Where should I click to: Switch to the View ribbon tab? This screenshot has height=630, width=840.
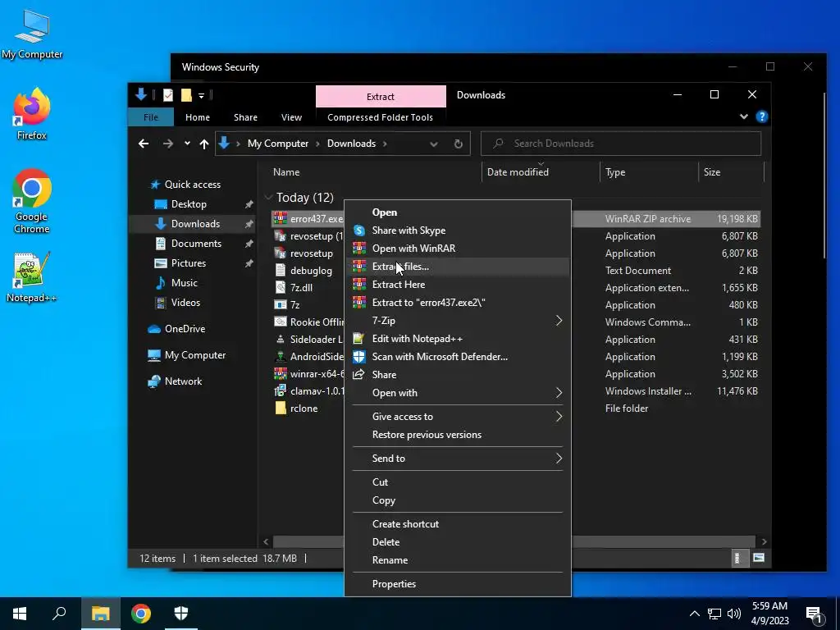point(291,117)
